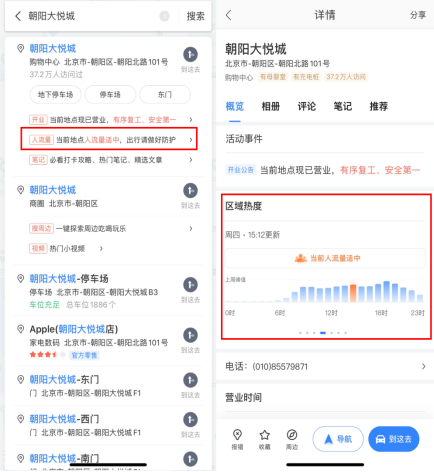Open the 朝阳大悦城 商圈 result
Screen dimensions: 434x472
pos(53,190)
